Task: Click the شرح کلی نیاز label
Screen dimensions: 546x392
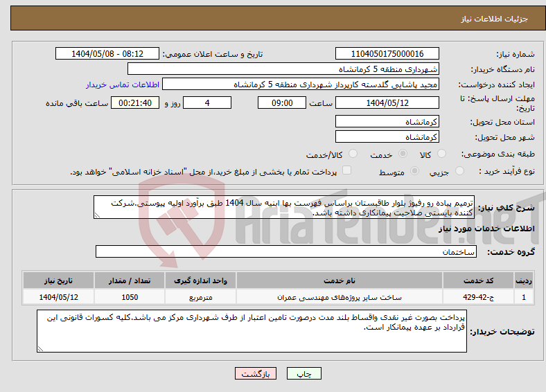Action: click(506, 208)
